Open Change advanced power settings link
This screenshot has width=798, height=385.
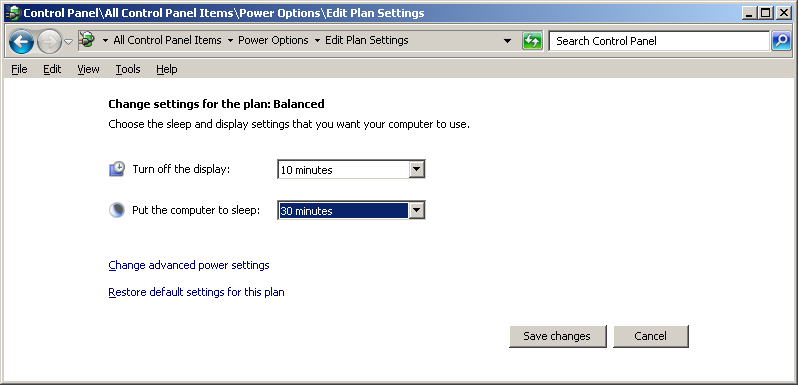(189, 265)
